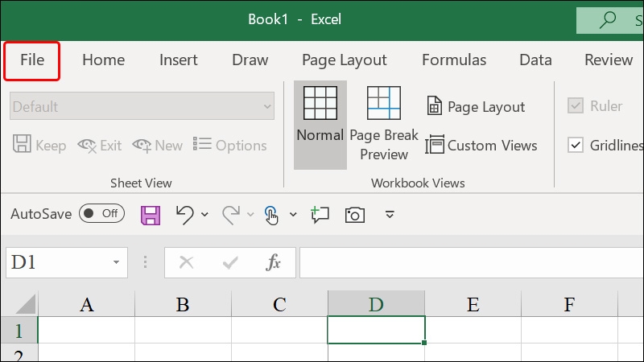This screenshot has width=644, height=362.
Task: Open the Undo history dropdown arrow
Action: 204,214
